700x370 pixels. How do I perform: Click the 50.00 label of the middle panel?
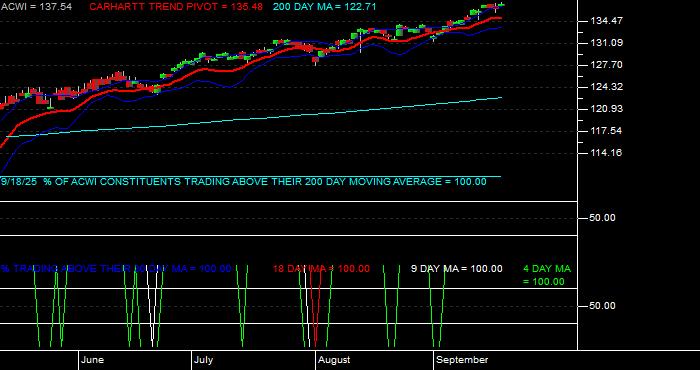[603, 218]
